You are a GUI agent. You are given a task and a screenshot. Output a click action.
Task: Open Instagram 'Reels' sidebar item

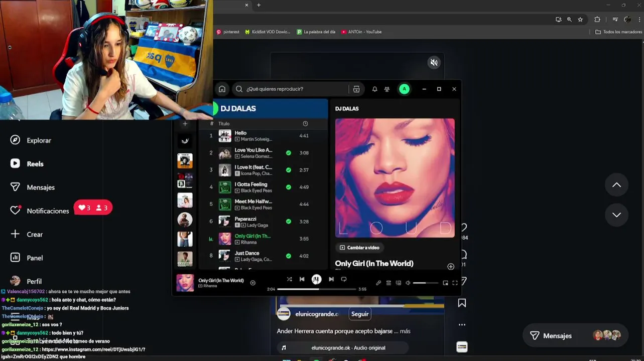(x=28, y=164)
